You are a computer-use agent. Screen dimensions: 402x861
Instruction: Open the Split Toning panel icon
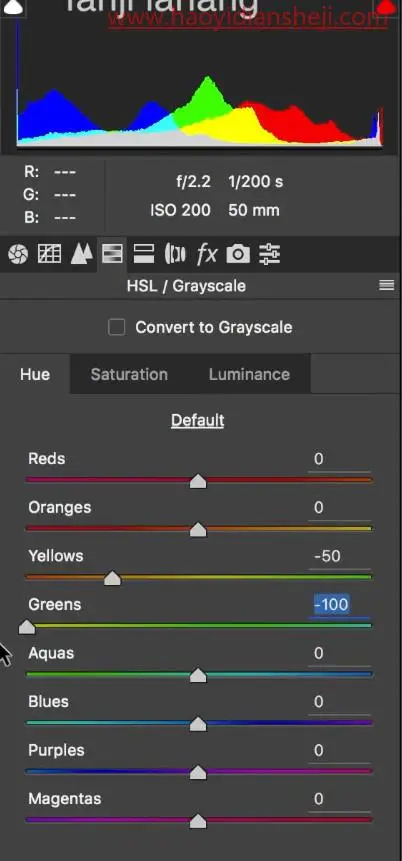(x=144, y=254)
